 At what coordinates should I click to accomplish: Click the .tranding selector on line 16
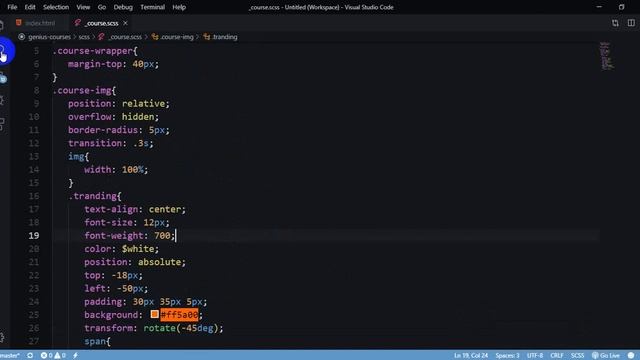93,196
